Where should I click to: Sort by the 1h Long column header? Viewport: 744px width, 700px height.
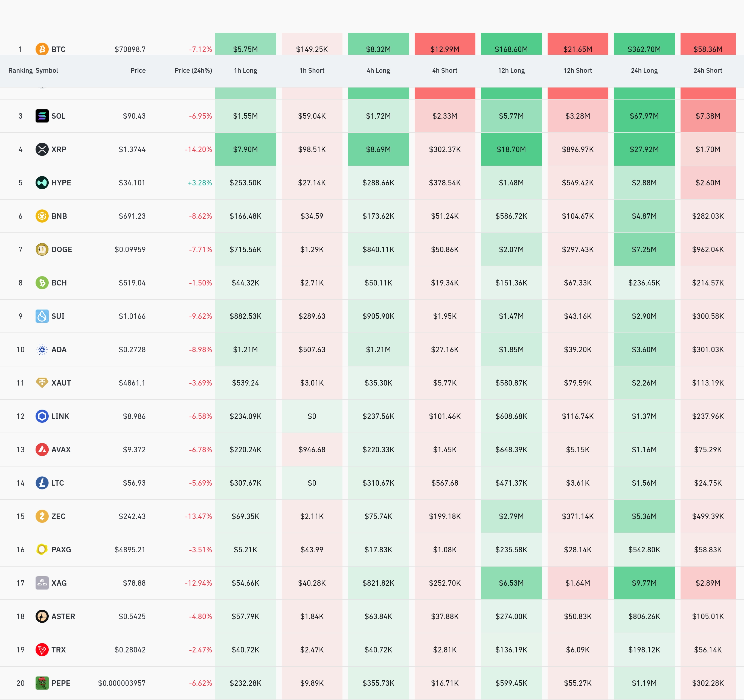246,70
